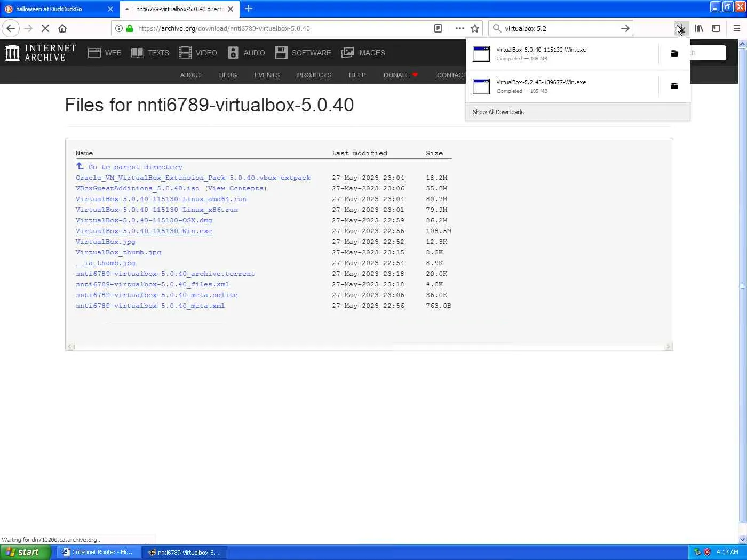
Task: Download the VirtualBox OSX.dmg file
Action: tap(144, 220)
